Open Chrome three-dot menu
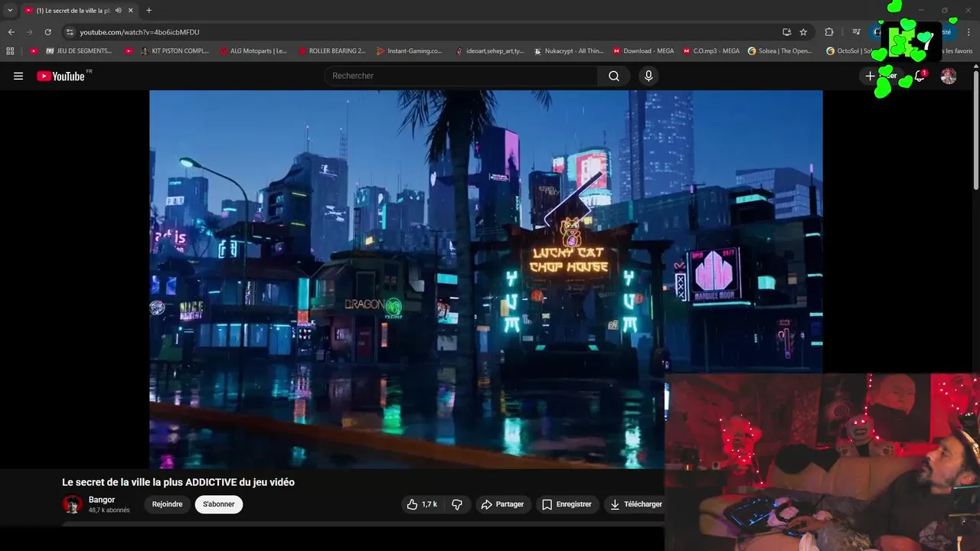Image resolution: width=980 pixels, height=551 pixels. coord(969,32)
